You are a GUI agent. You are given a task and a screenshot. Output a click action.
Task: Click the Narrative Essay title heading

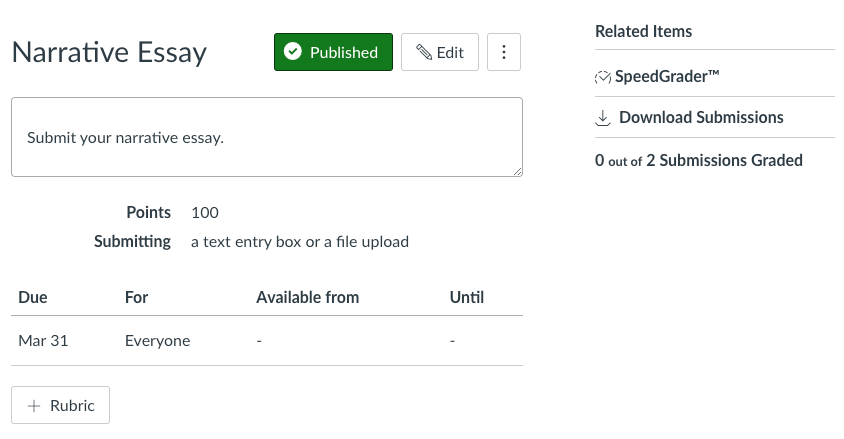tap(109, 53)
